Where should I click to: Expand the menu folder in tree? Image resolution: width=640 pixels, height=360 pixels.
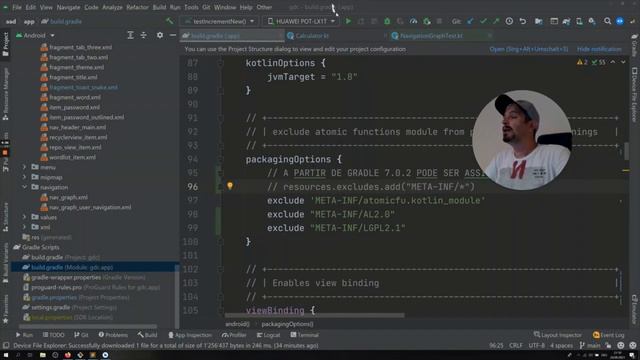pos(24,167)
